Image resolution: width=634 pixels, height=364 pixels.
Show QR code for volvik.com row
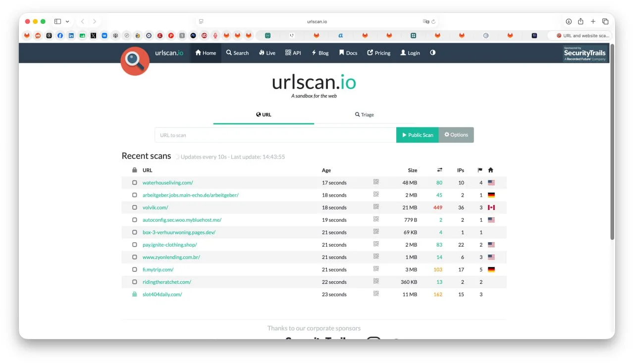(x=376, y=207)
